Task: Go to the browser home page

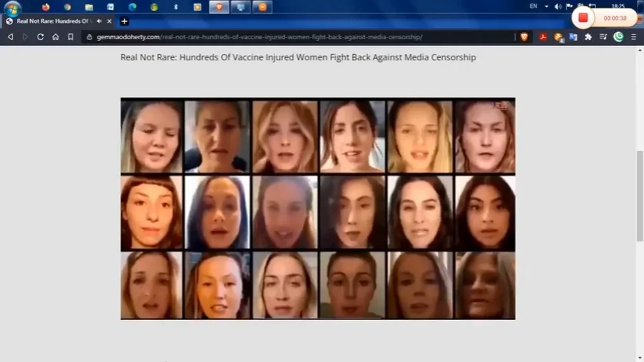Action: [x=55, y=37]
